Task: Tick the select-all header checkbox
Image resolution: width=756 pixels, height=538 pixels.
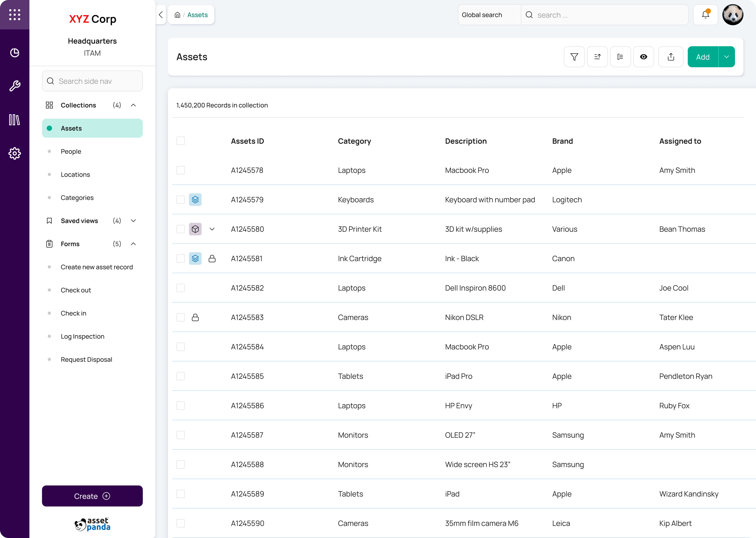Action: 181,141
